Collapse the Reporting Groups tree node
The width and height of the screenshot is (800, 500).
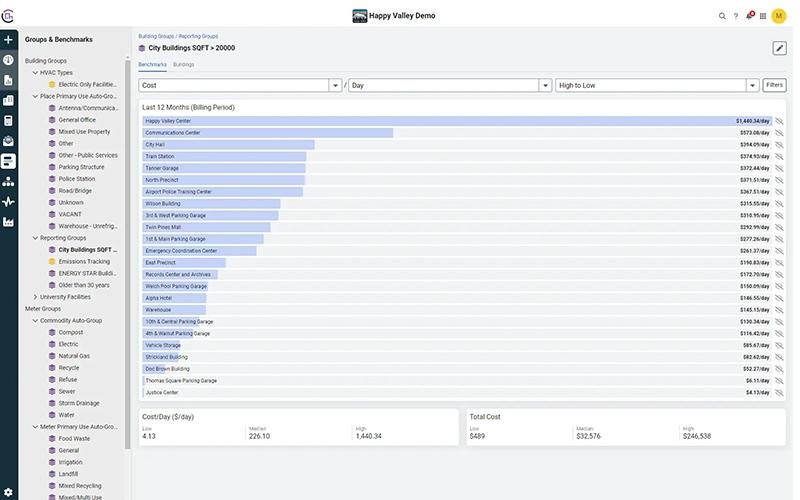tap(35, 238)
